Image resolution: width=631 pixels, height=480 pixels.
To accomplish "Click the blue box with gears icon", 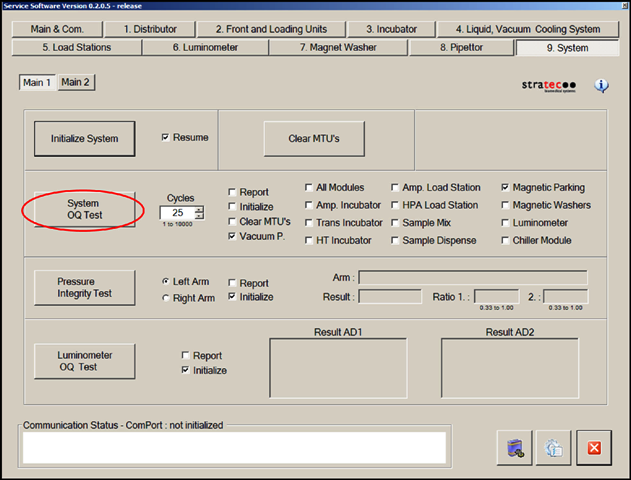I will point(514,448).
